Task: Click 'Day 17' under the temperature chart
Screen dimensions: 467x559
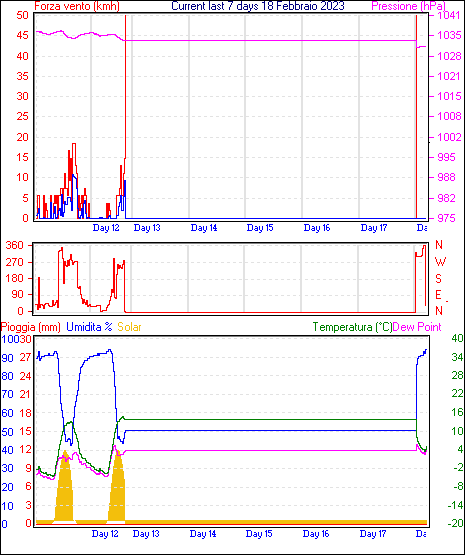Action: pyautogui.click(x=373, y=534)
